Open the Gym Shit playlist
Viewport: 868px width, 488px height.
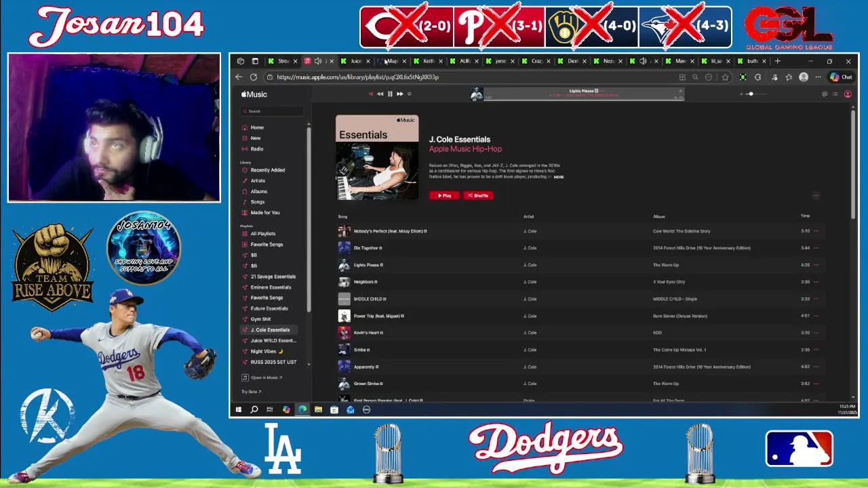(260, 319)
